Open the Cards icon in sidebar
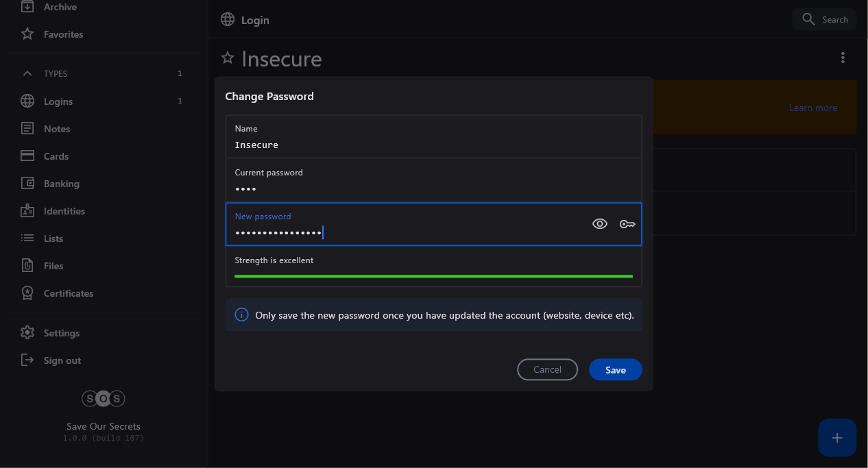 (27, 156)
